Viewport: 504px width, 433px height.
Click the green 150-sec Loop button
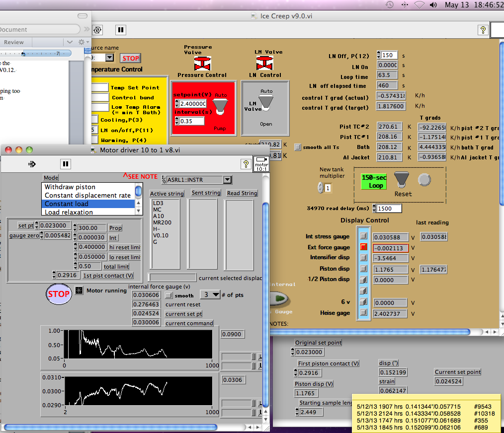[x=374, y=181]
